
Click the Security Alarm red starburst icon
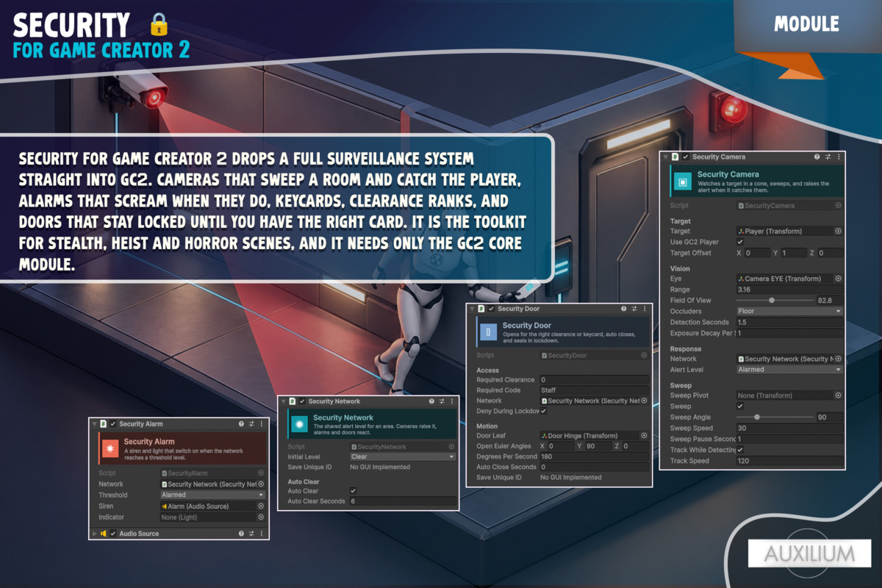point(110,448)
